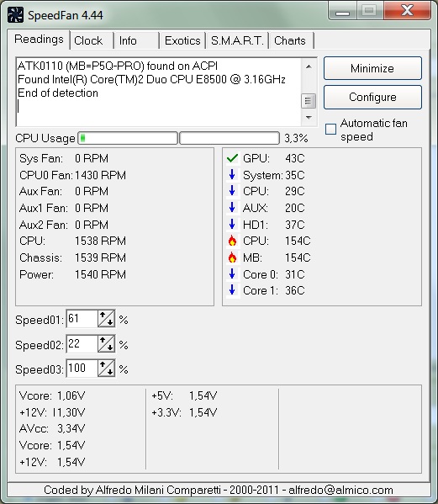Viewport: 438px width, 504px height.
Task: Enable the Automatic fan speed checkbox
Action: 330,130
